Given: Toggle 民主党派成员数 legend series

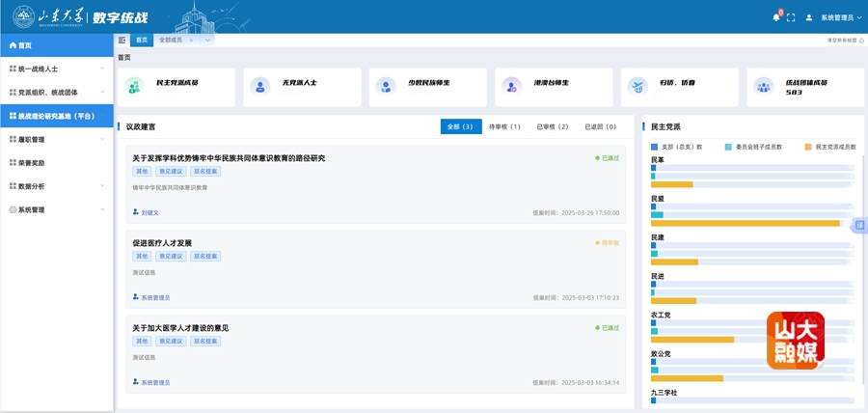Looking at the screenshot, I should tap(829, 147).
